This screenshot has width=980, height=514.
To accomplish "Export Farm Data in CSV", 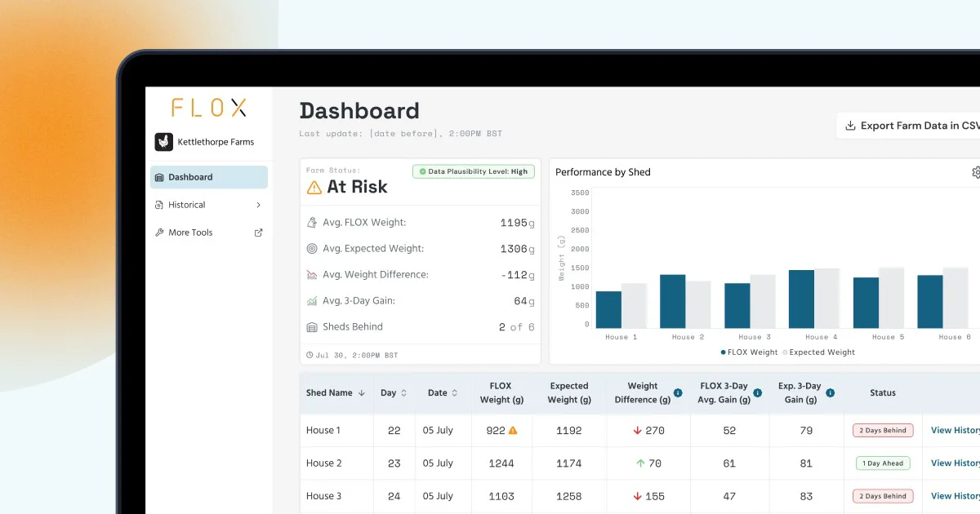I will coord(908,126).
